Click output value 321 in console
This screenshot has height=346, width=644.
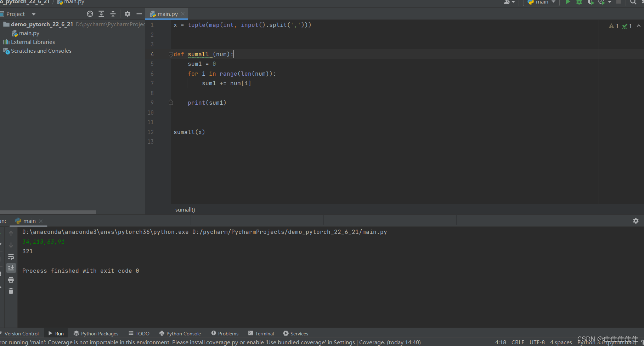(28, 251)
